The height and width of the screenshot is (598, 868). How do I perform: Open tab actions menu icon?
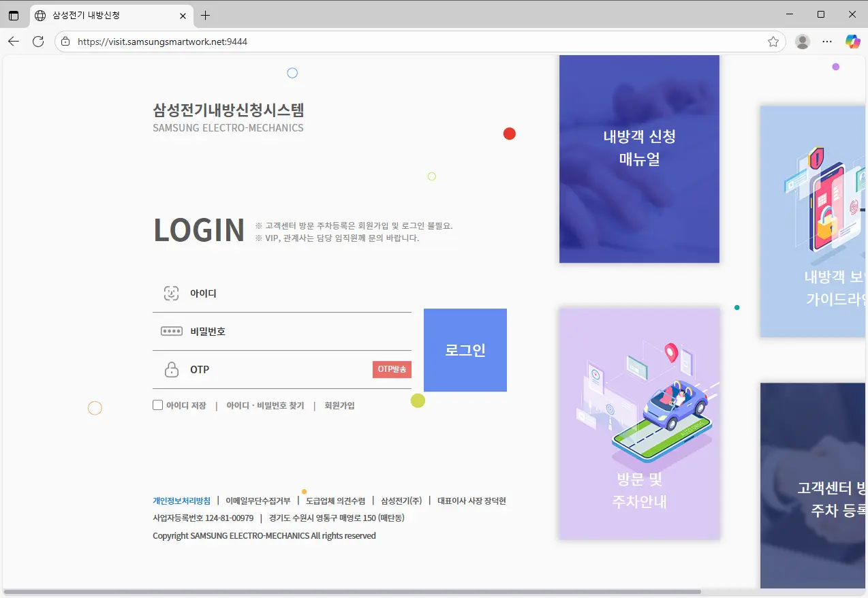[x=14, y=15]
